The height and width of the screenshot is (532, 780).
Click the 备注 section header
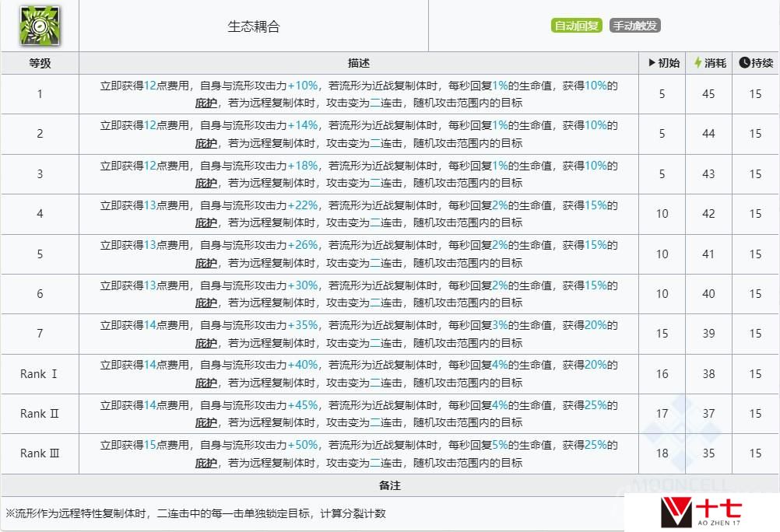click(390, 485)
